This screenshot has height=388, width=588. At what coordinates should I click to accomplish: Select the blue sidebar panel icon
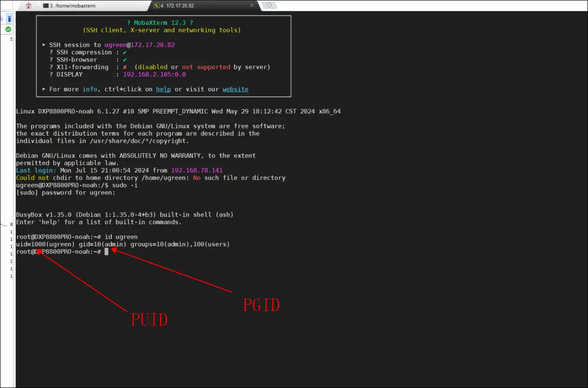tap(9, 18)
